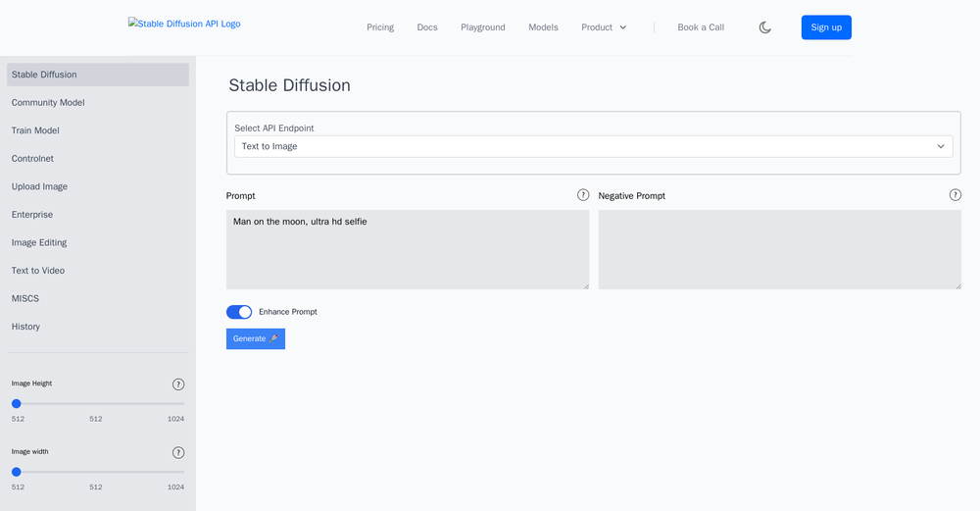Open the Product dropdown menu

point(604,27)
